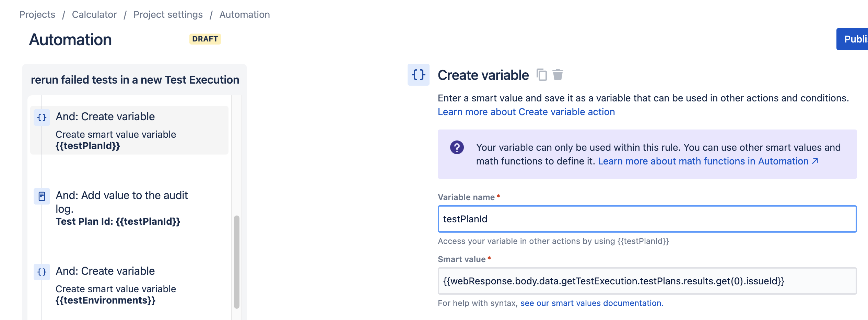Viewport: 868px width, 320px height.
Task: Go to Calculator breadcrumb link
Action: (x=94, y=14)
